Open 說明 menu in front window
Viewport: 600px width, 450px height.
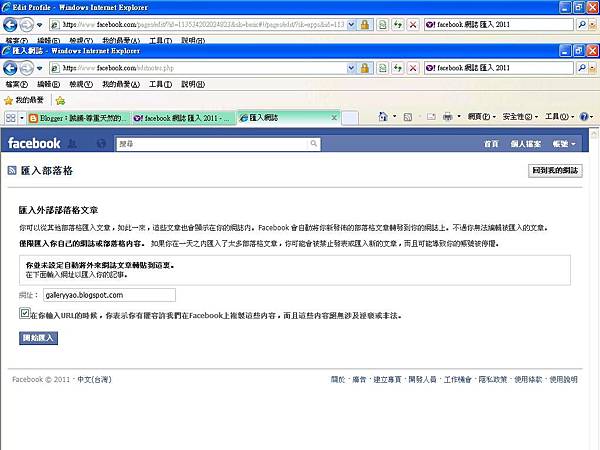tap(193, 84)
